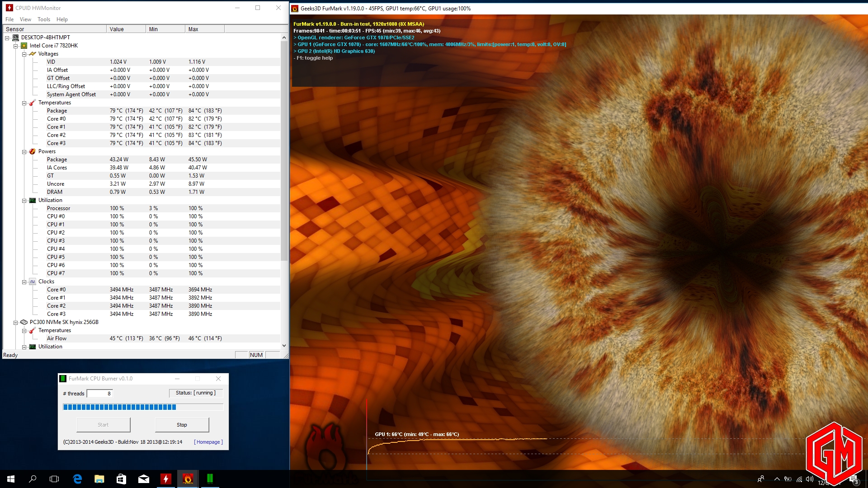Collapse the Powers section
The width and height of the screenshot is (868, 488).
24,152
